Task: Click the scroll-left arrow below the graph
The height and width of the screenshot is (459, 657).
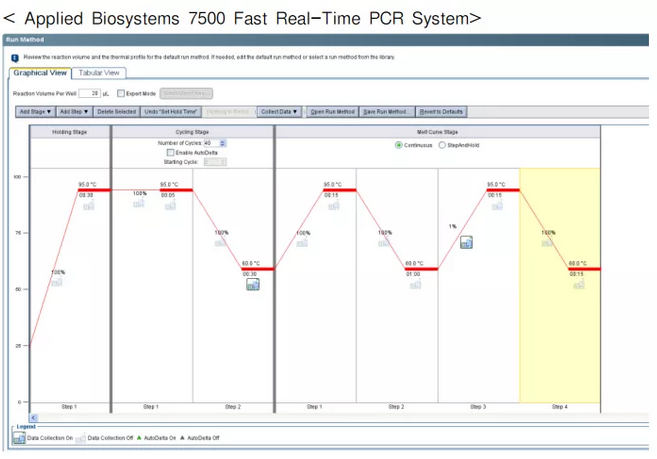Action: click(x=34, y=418)
